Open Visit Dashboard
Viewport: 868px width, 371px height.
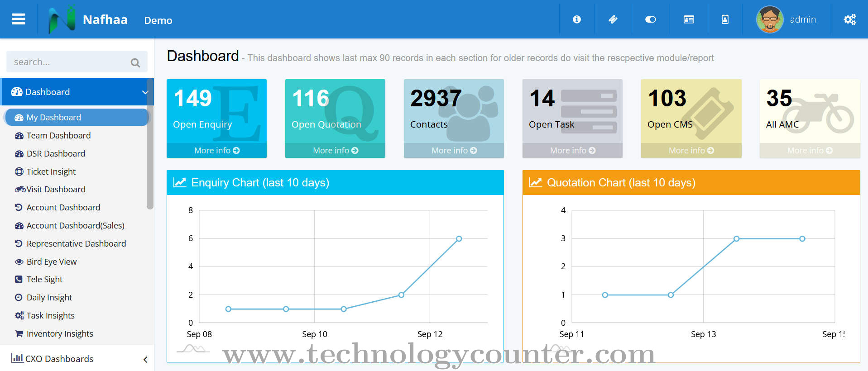tap(56, 189)
